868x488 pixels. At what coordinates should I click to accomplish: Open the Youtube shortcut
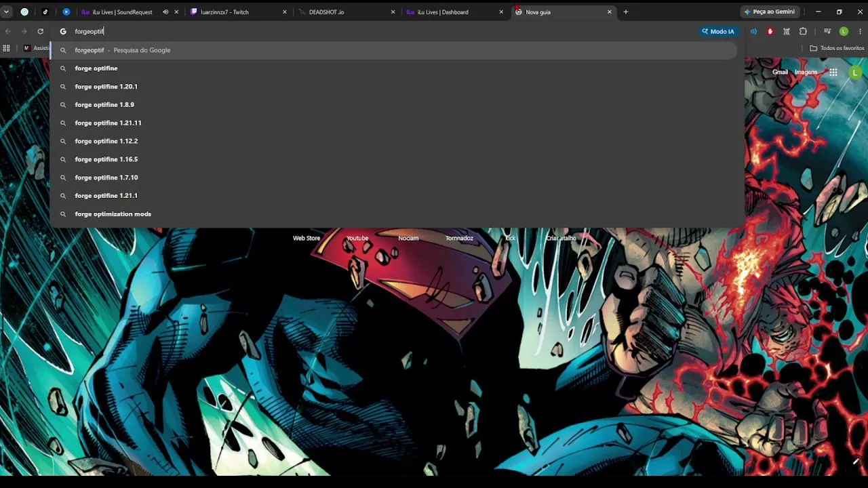[x=357, y=238]
